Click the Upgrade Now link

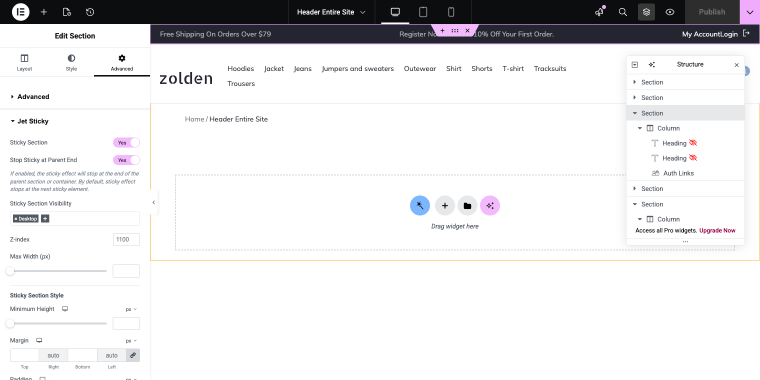click(x=717, y=230)
